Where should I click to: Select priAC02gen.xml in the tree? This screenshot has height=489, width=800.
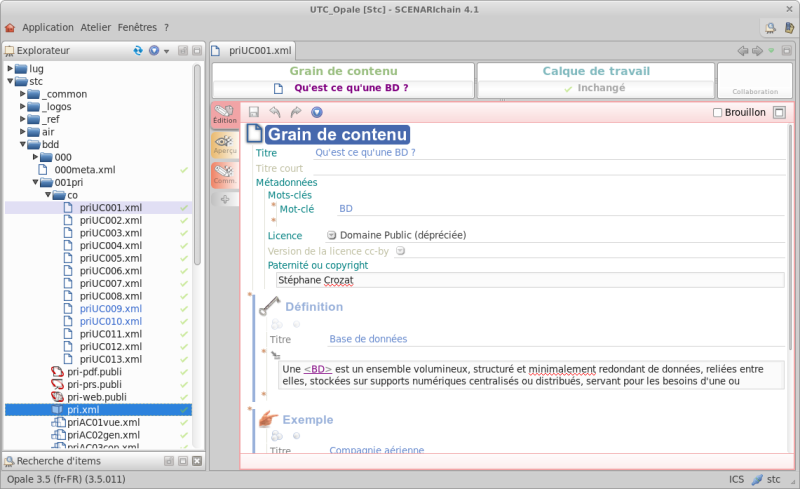[x=103, y=435]
